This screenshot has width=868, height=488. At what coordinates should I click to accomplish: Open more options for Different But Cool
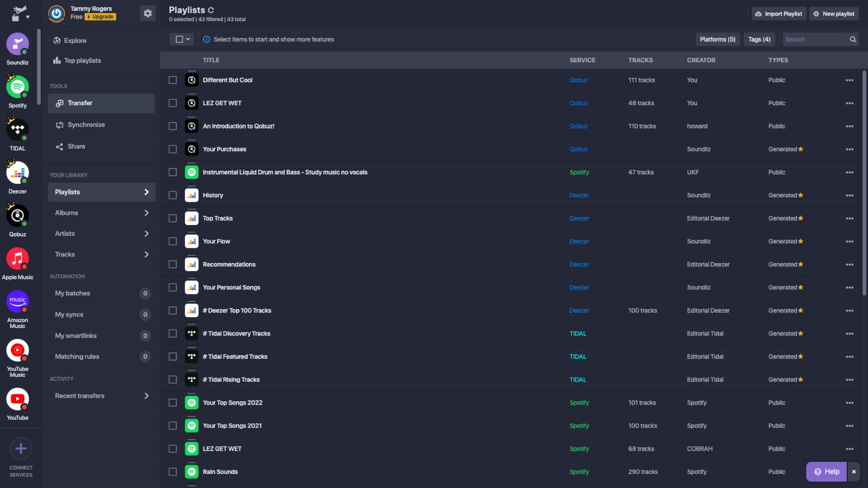(x=850, y=80)
